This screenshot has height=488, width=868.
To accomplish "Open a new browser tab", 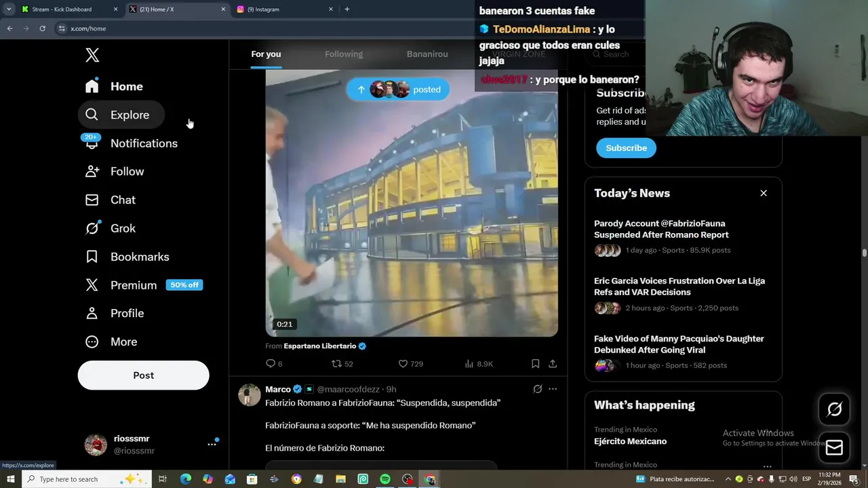I will click(347, 9).
